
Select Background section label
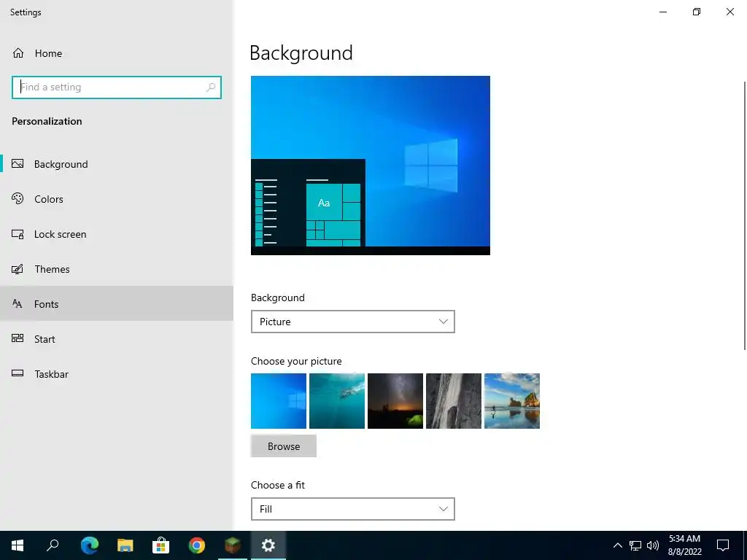click(x=61, y=164)
